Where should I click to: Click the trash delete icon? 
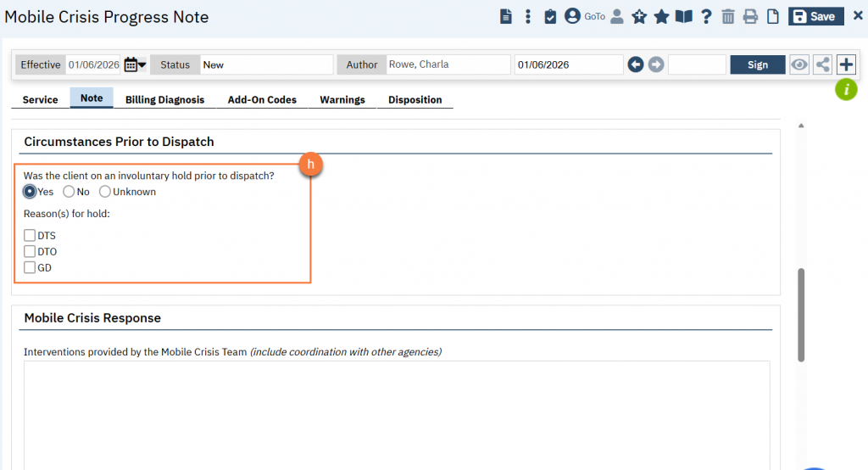728,16
